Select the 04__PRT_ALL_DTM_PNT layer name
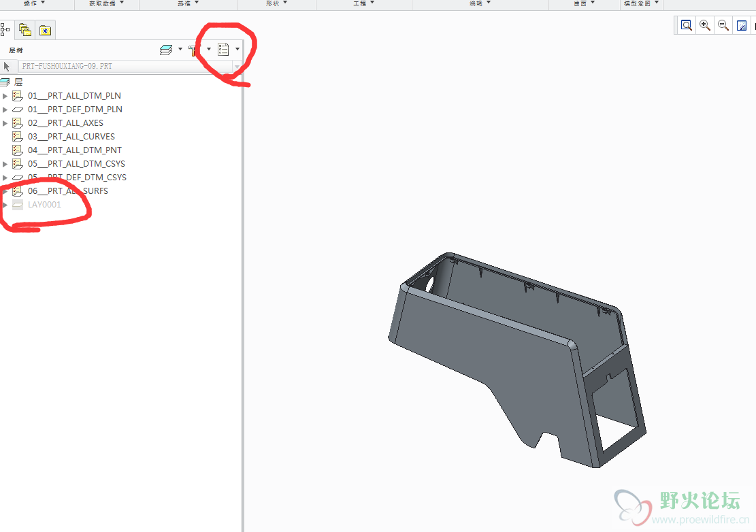This screenshot has width=756, height=532. 75,150
